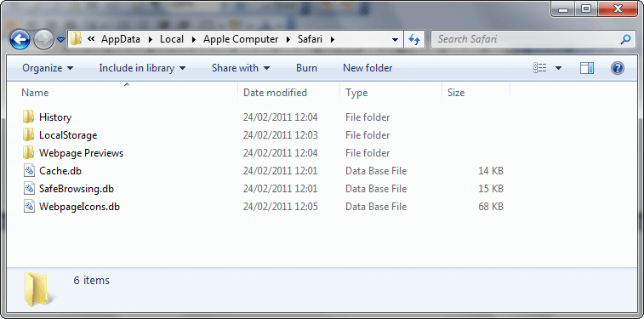
Task: Click the Burn toolbar button
Action: [306, 68]
